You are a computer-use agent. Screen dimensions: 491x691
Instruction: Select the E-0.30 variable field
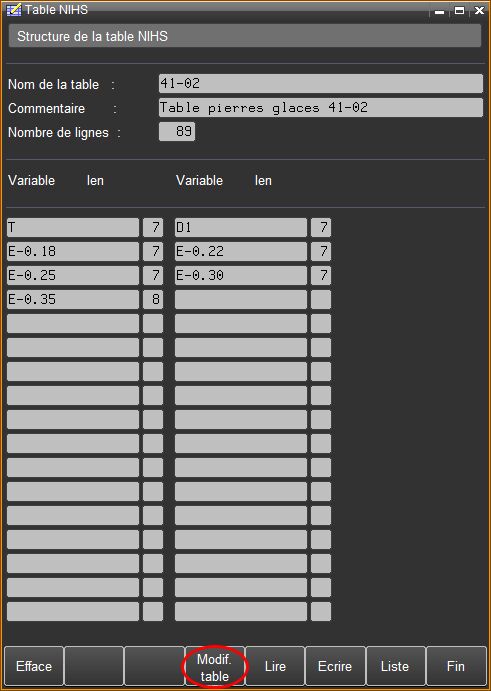click(241, 275)
